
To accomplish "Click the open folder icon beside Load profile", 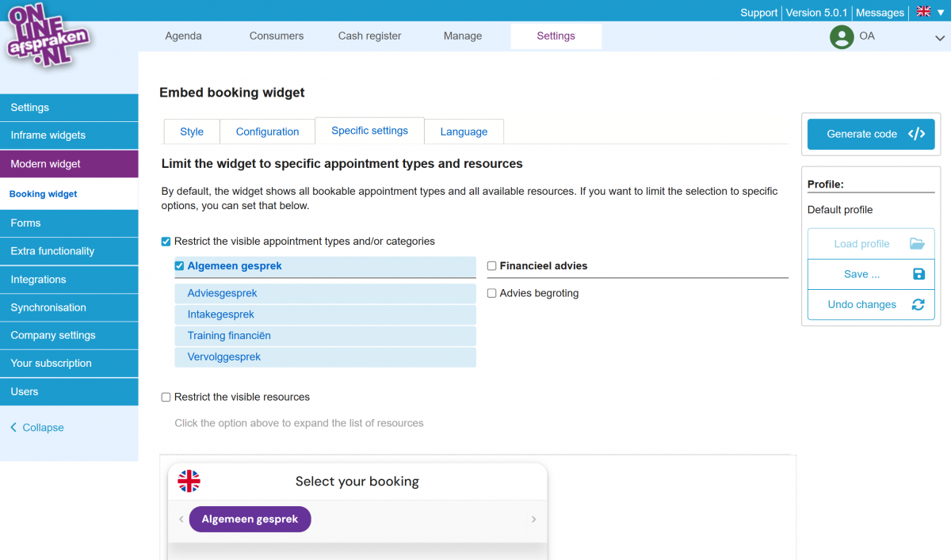I will pyautogui.click(x=917, y=244).
